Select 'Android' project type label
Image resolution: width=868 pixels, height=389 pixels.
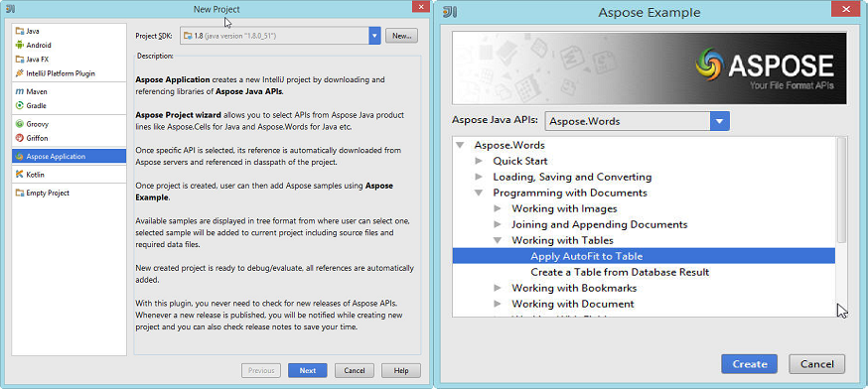tap(39, 45)
